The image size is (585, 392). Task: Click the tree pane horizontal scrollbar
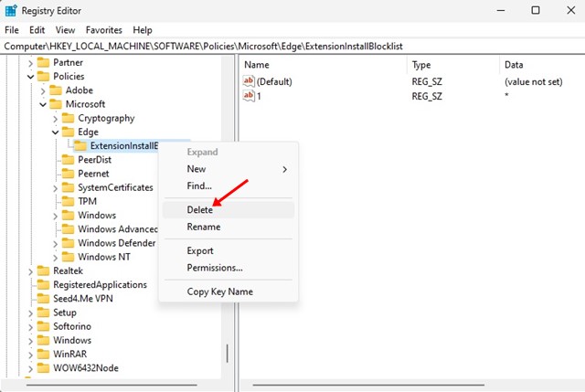coord(112,385)
